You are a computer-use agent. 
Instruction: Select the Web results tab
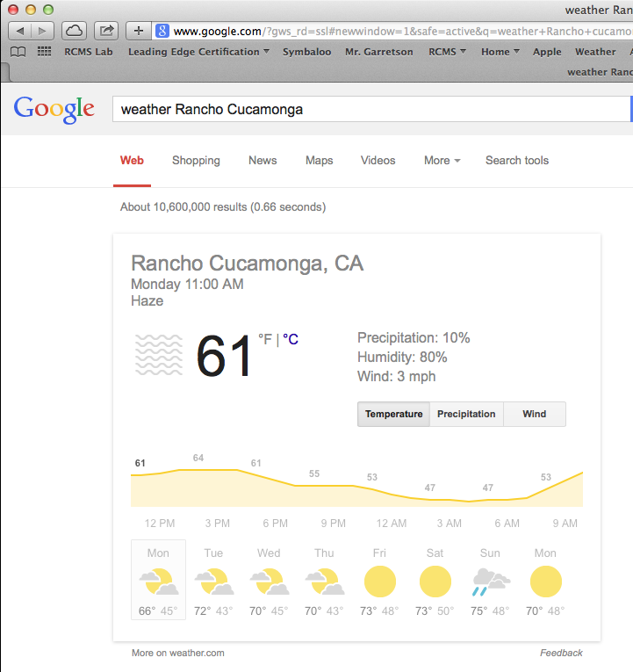pos(132,160)
